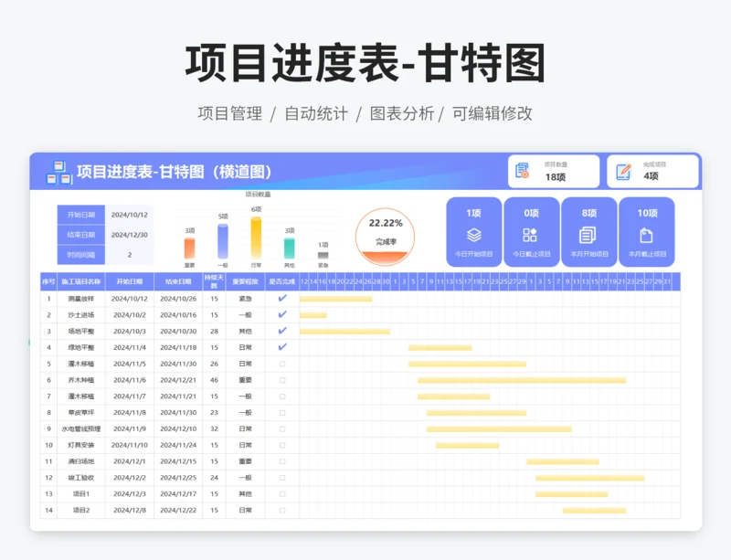Tick the completion checkbox for the 清扫场地 row
The image size is (731, 560).
pos(282,461)
